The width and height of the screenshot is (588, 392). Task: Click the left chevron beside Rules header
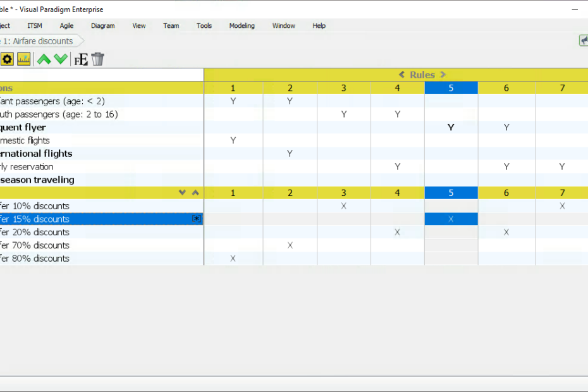pyautogui.click(x=401, y=74)
